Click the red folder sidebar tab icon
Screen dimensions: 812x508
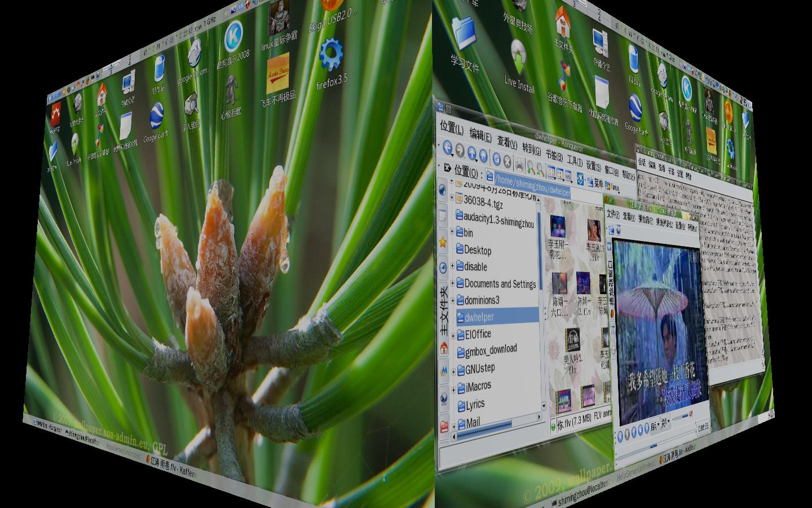444,426
